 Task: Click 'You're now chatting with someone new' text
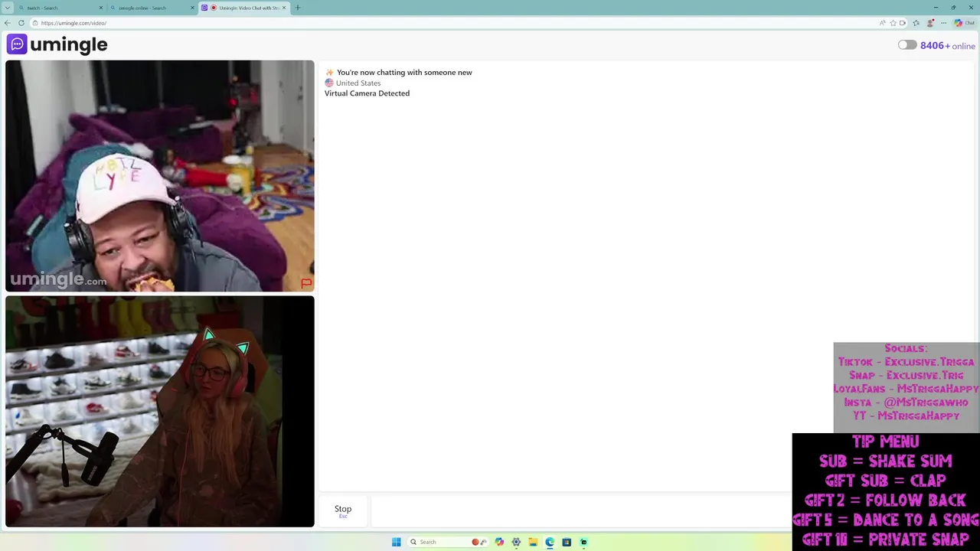point(404,73)
